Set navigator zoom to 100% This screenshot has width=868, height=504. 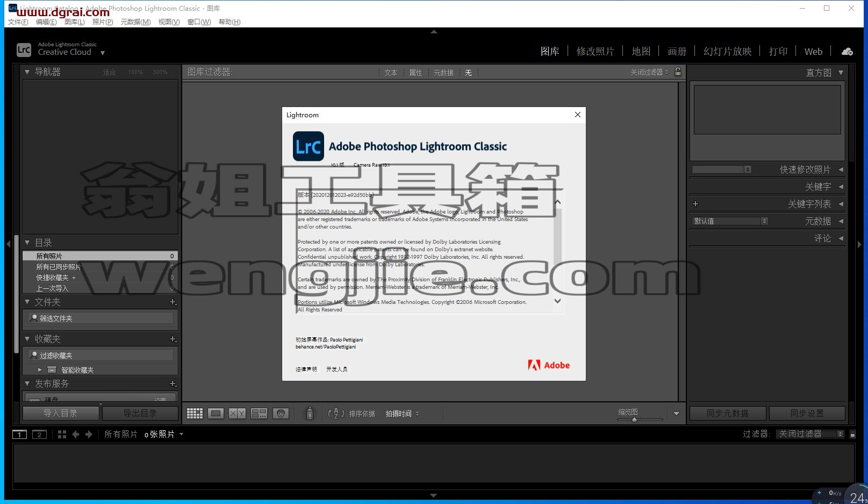[135, 72]
